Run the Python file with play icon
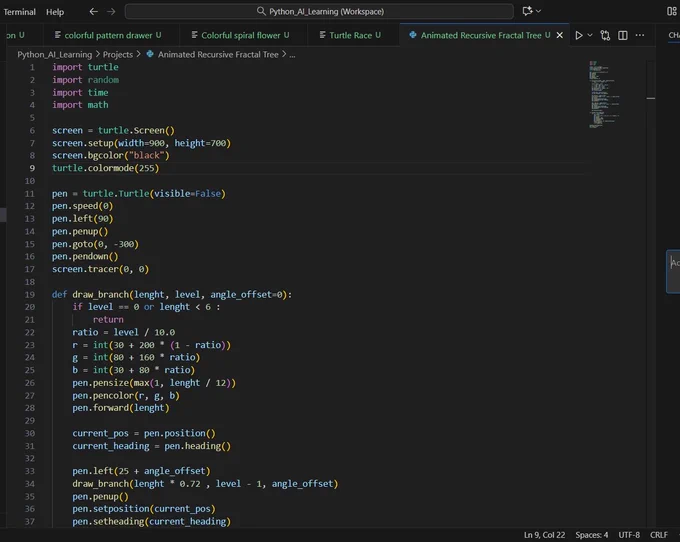Screen dimensions: 680x542 579,36
